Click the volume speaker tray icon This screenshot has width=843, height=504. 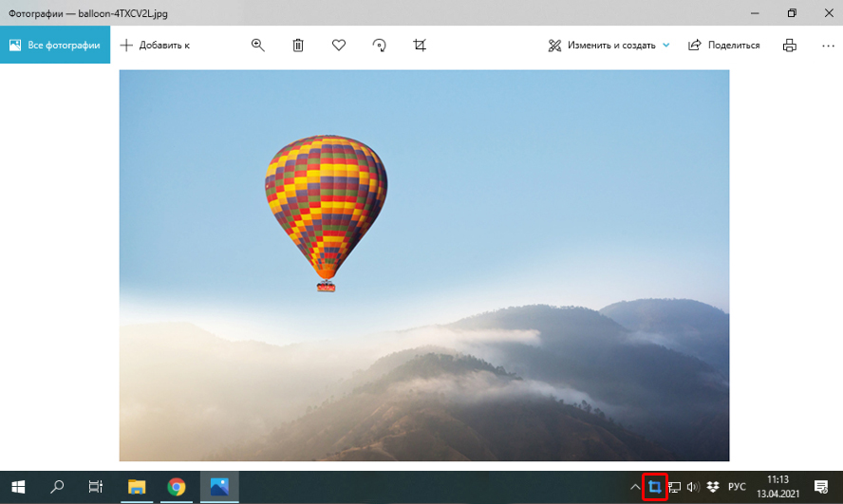click(x=693, y=487)
